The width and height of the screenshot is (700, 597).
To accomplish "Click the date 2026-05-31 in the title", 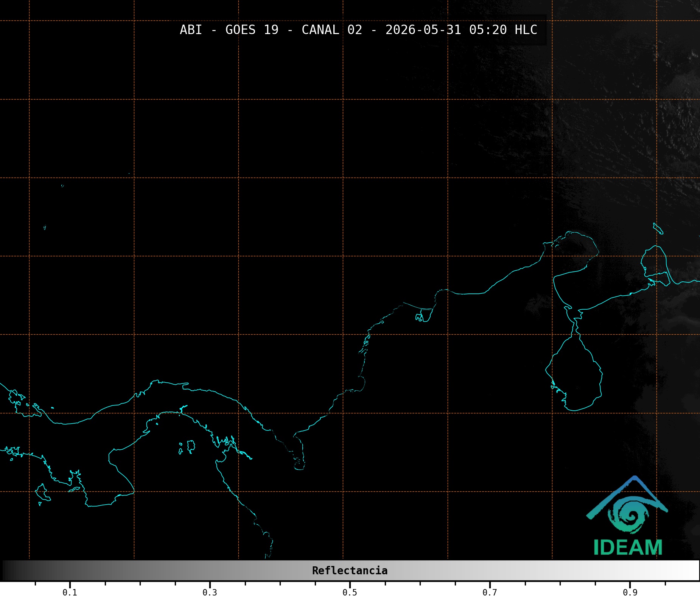I will (423, 30).
